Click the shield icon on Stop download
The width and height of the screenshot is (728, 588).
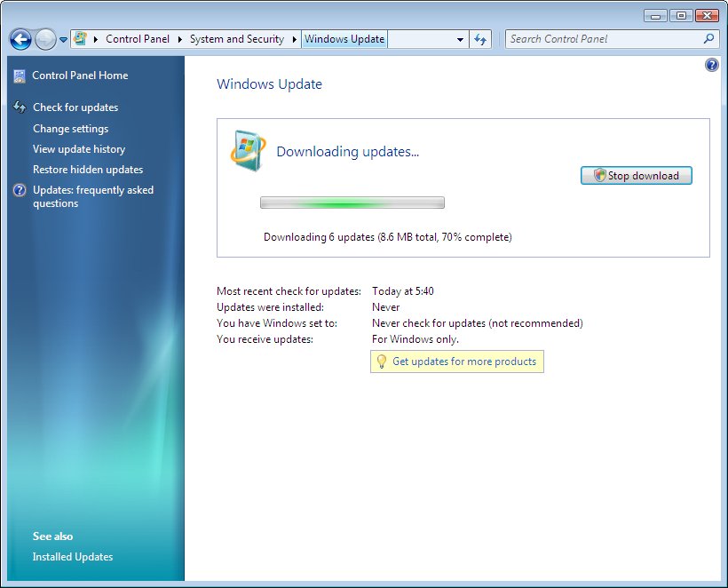(600, 175)
